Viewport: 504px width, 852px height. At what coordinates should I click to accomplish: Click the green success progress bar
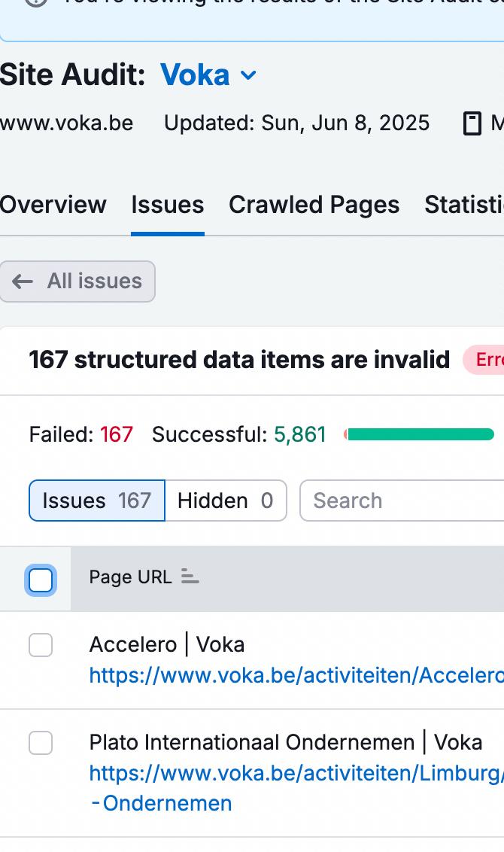click(x=421, y=434)
